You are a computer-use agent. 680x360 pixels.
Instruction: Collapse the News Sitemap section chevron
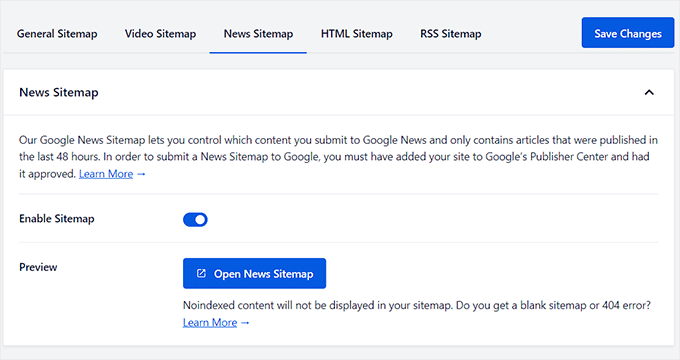coord(649,92)
